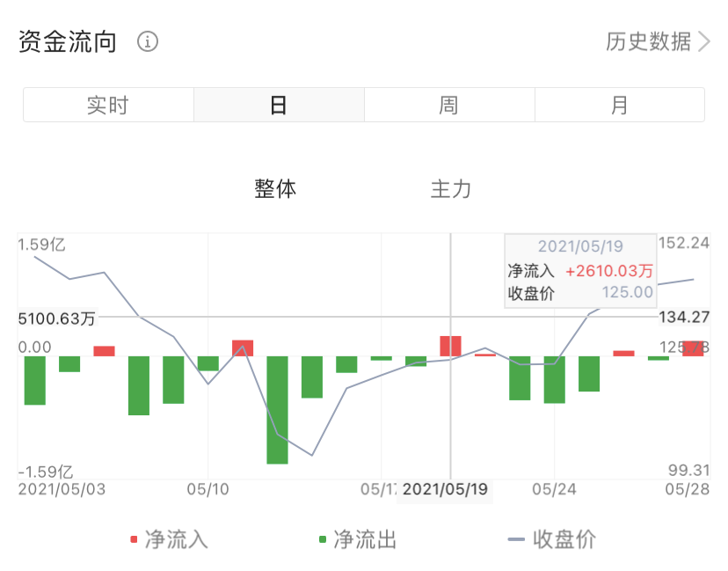
Task: Click the red inflow bar on 05/19
Action: click(451, 346)
